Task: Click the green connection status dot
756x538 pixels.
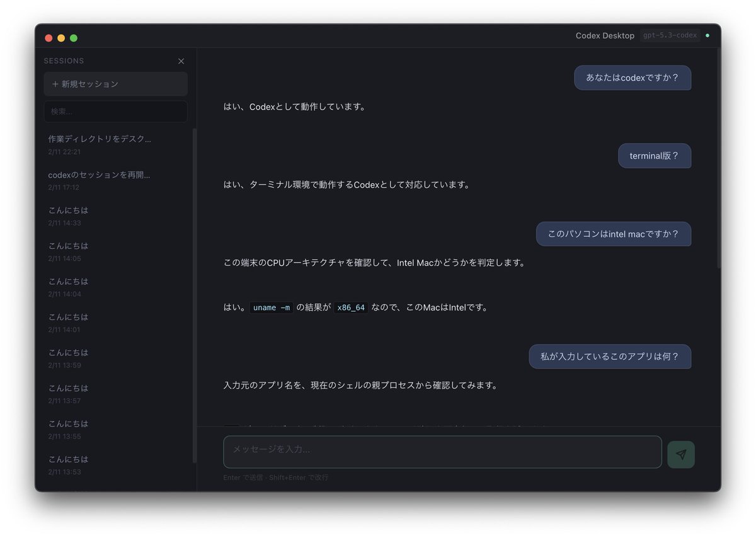Action: click(x=707, y=35)
